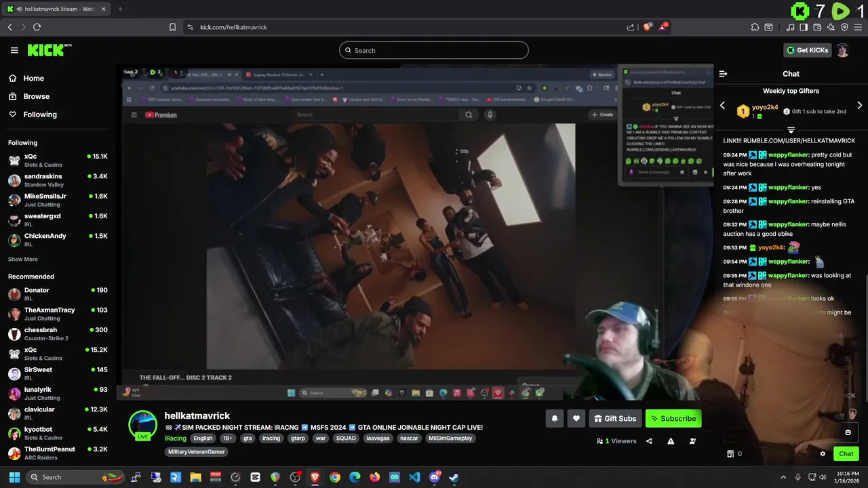
Task: Show previous weekly top gifter
Action: (x=722, y=106)
